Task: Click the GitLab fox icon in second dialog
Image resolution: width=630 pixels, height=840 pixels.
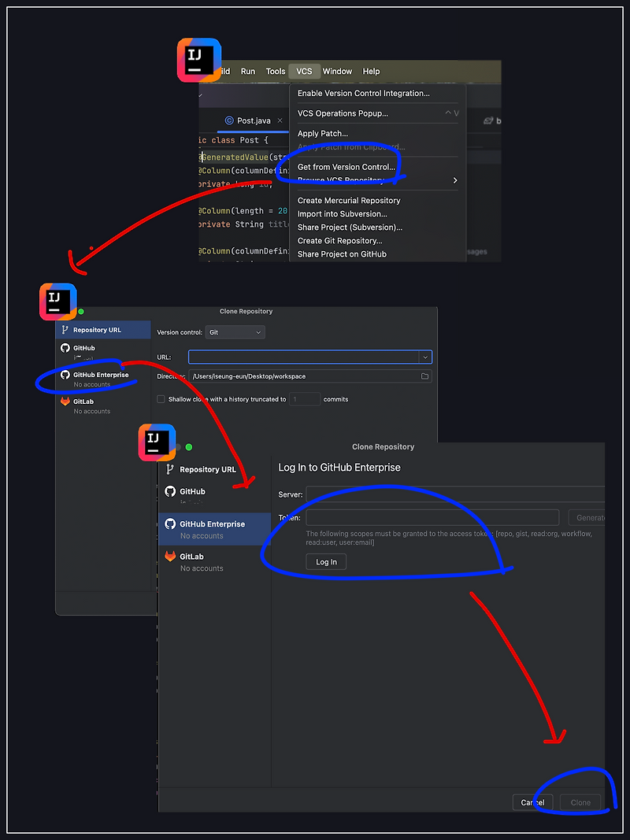Action: click(171, 556)
